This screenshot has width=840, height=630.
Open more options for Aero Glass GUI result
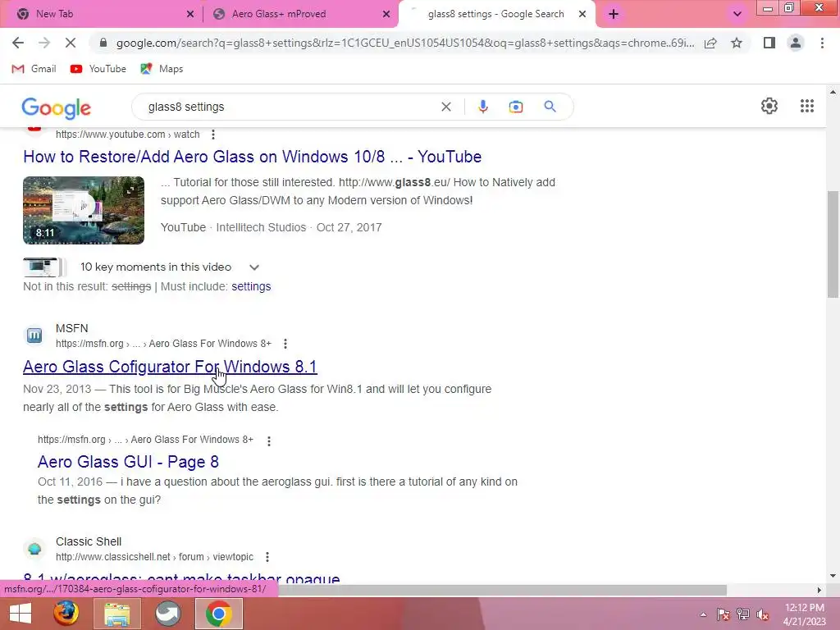269,441
